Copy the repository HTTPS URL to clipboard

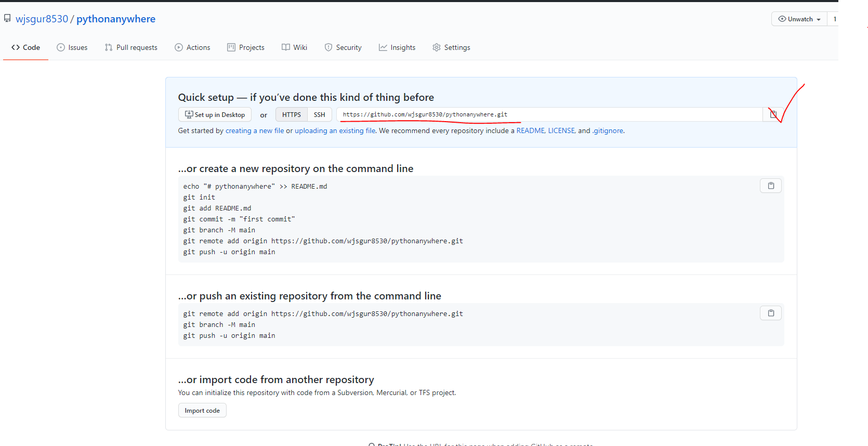(x=773, y=114)
